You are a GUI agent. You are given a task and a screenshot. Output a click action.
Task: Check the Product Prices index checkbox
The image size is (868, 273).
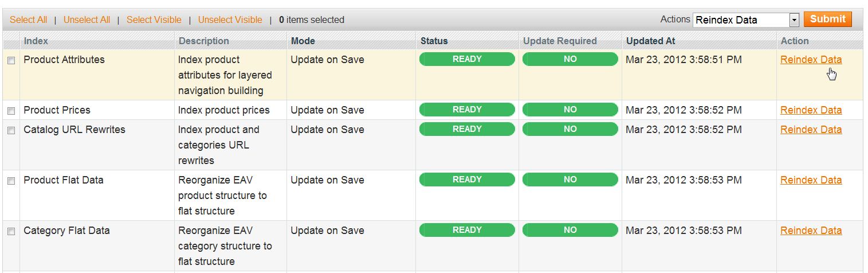pos(11,111)
